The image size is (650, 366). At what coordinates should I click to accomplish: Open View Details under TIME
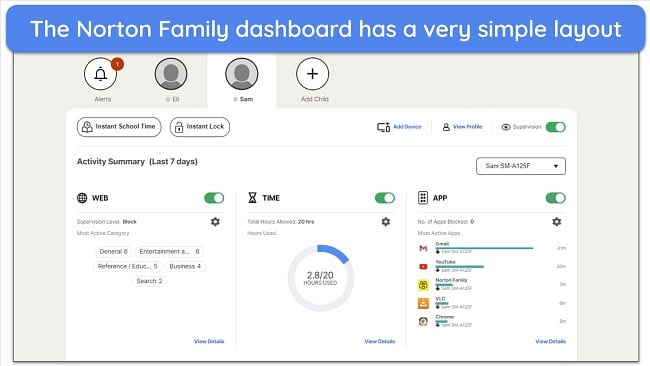(380, 341)
